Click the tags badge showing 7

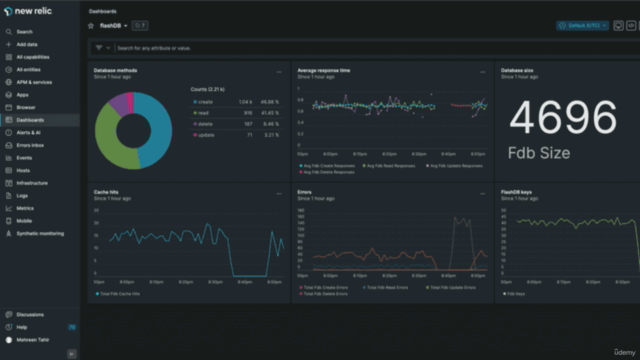pos(140,26)
